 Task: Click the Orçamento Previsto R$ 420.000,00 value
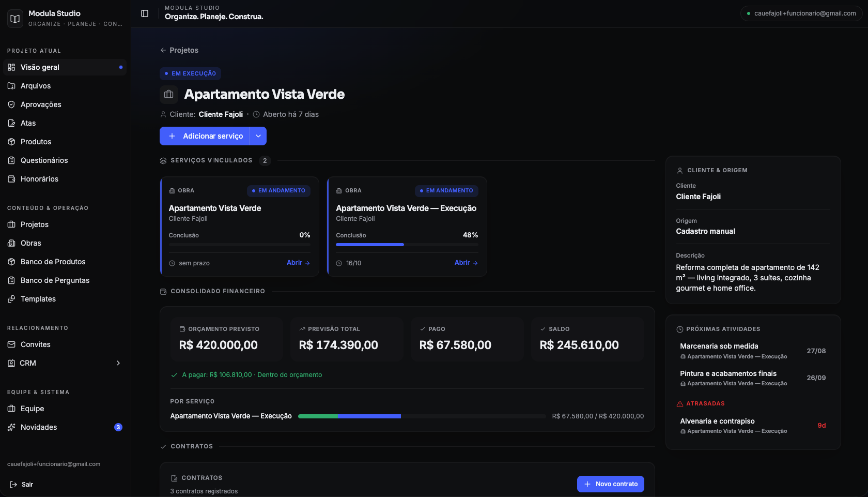pos(218,345)
